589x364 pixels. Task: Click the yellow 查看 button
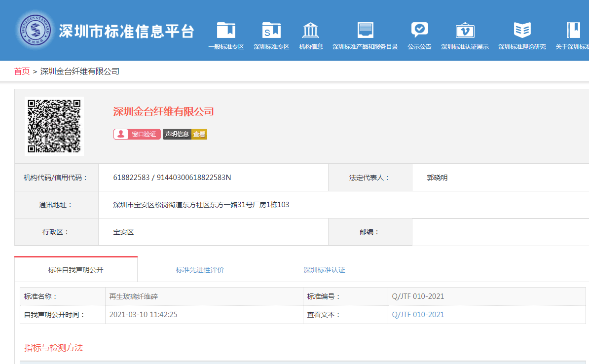coord(199,134)
